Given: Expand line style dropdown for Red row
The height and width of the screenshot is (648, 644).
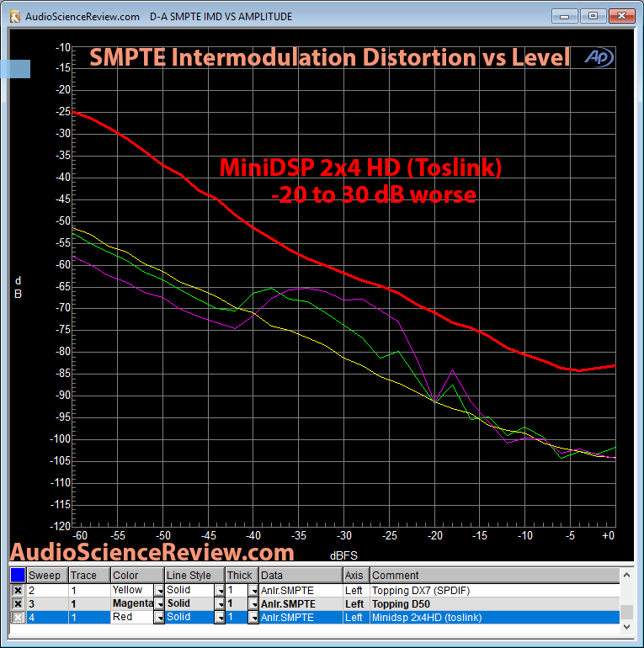Looking at the screenshot, I should [x=220, y=618].
